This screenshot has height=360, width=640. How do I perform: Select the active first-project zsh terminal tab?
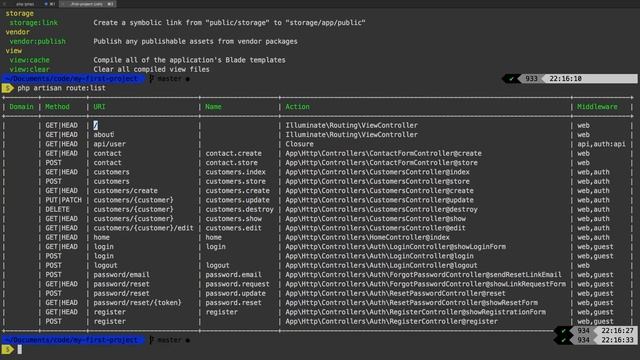(x=87, y=4)
